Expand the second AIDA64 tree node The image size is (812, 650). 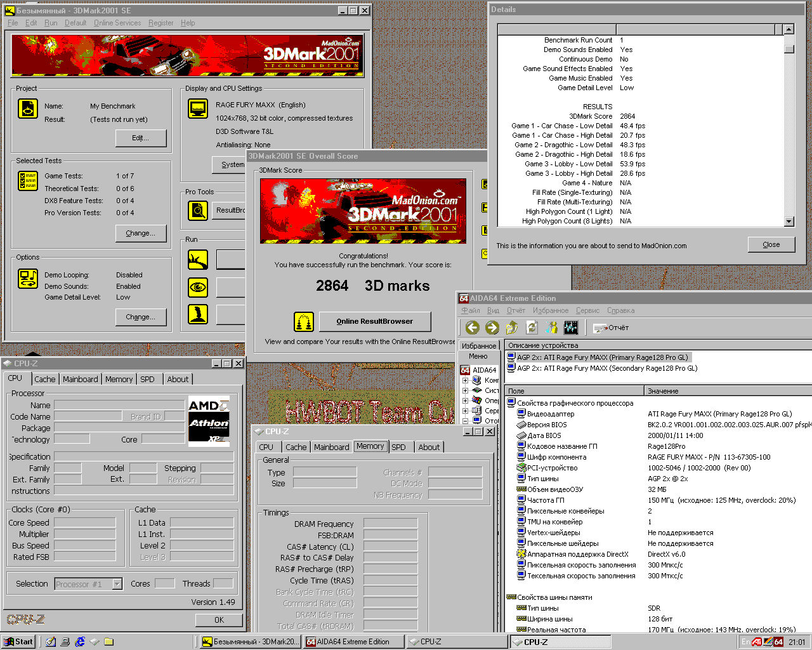[x=465, y=391]
